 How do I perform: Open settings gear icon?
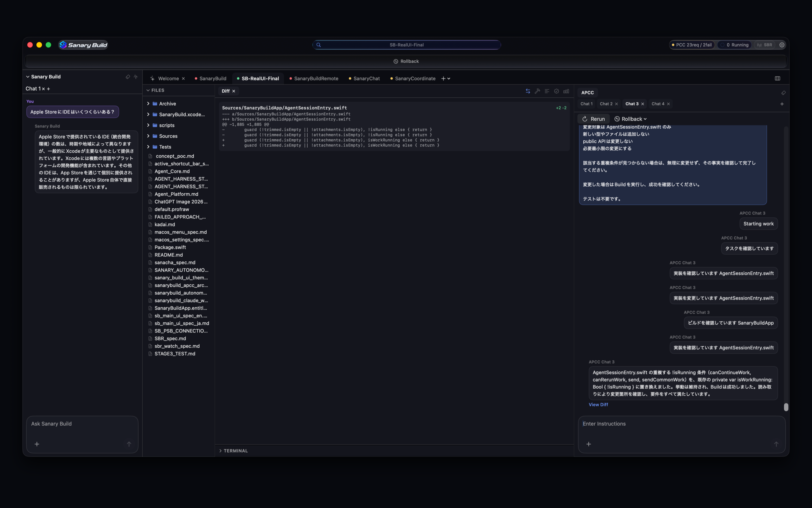tap(782, 45)
